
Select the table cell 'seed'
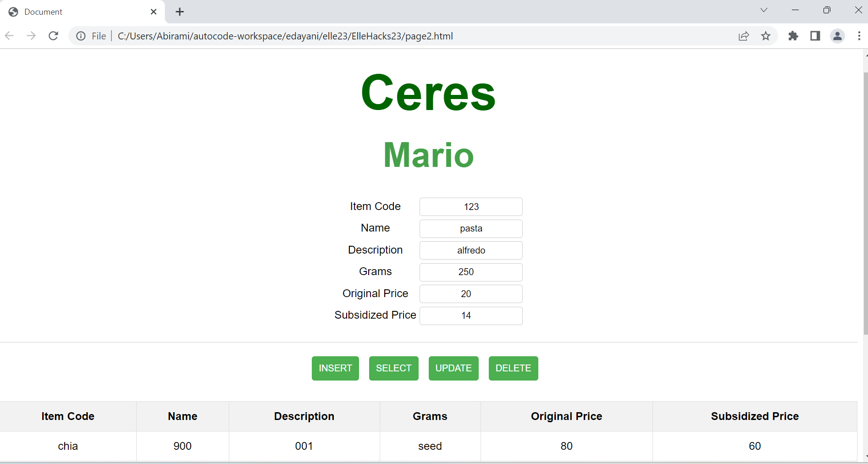coord(430,446)
